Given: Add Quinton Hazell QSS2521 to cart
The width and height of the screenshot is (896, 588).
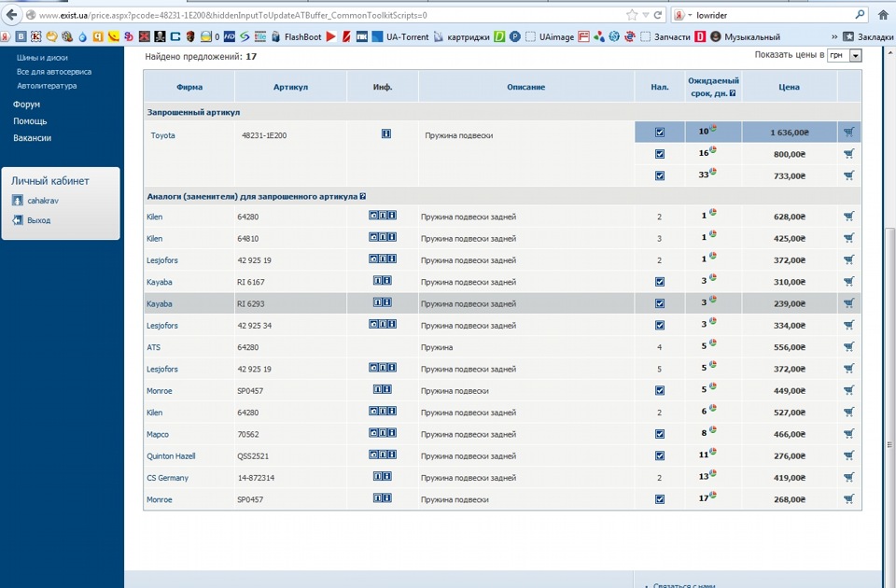Looking at the screenshot, I should click(849, 455).
